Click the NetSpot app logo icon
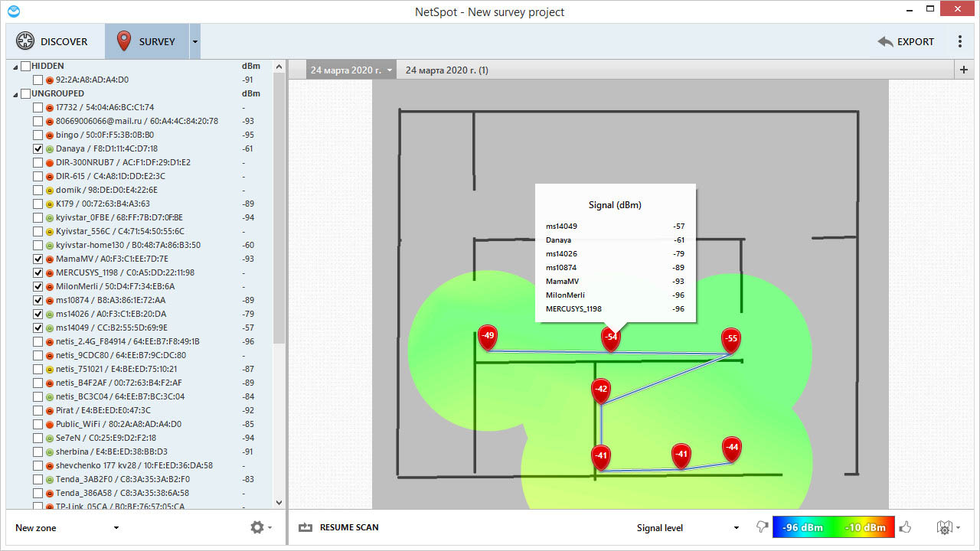This screenshot has height=551, width=980. pos(13,11)
